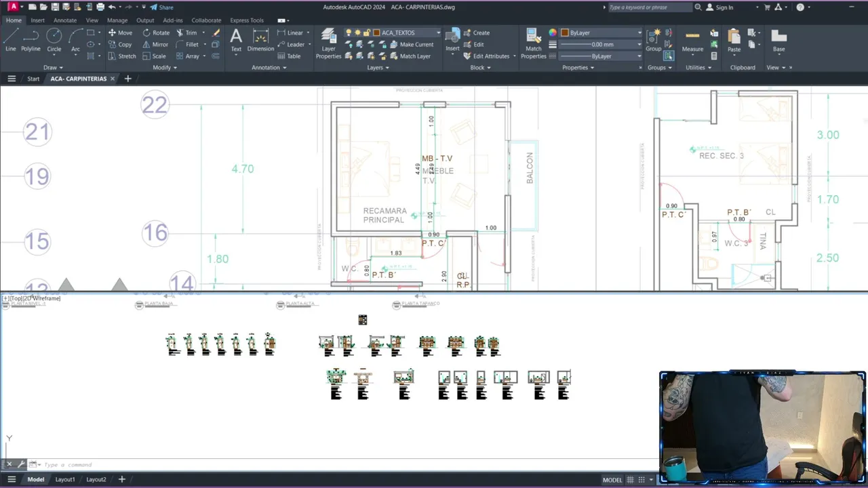Select the Polyline tool
This screenshot has height=488, width=868.
(x=31, y=40)
